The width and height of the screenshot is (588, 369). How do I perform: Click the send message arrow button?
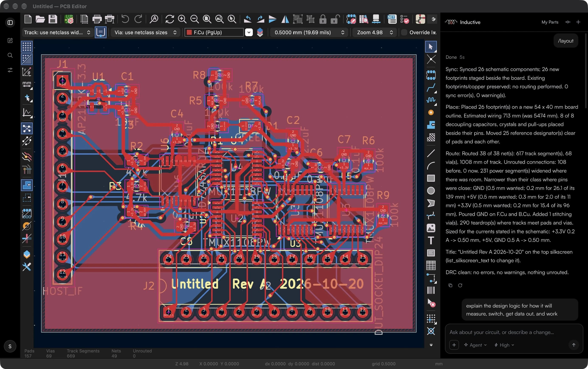(574, 345)
